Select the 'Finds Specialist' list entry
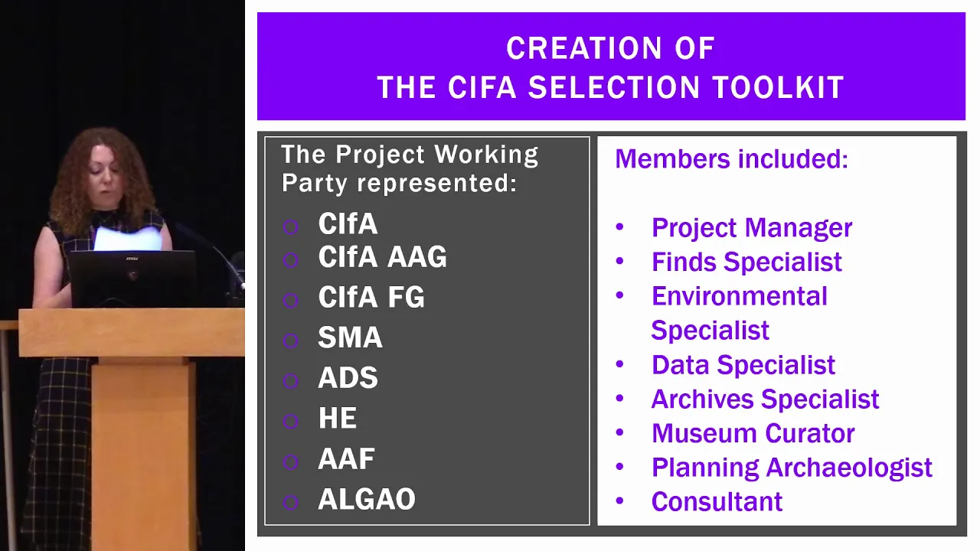 [x=746, y=262]
